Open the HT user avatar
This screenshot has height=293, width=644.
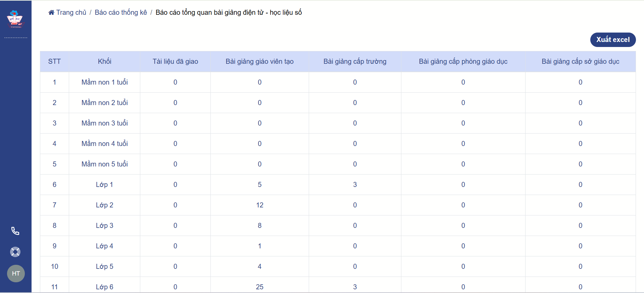16,274
